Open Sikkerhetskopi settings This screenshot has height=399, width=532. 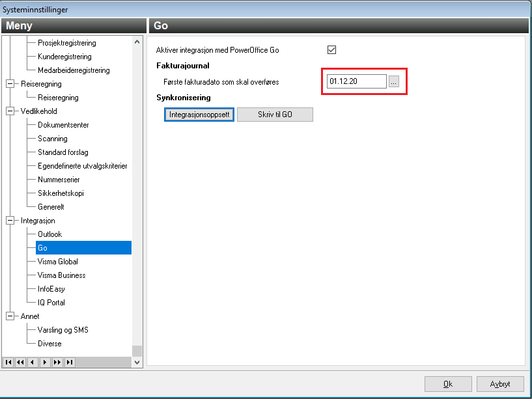pyautogui.click(x=61, y=193)
